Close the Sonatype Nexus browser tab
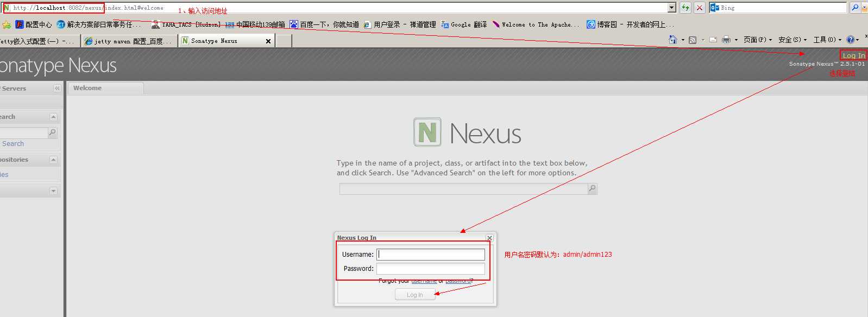Viewport: 868px width, 317px height. [x=268, y=41]
